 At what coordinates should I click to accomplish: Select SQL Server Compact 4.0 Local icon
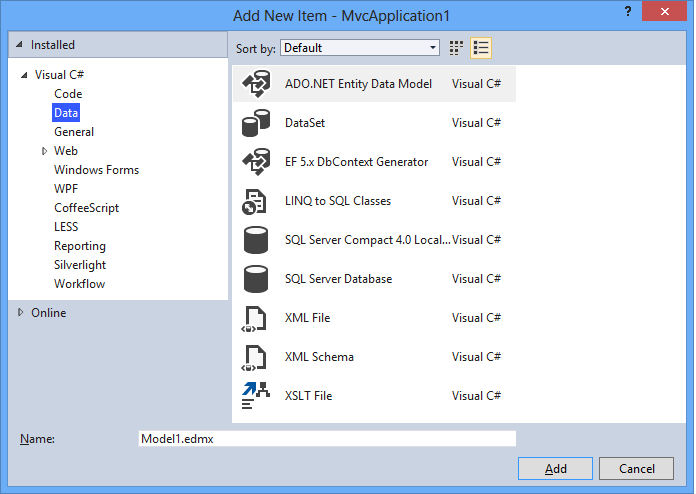[256, 240]
